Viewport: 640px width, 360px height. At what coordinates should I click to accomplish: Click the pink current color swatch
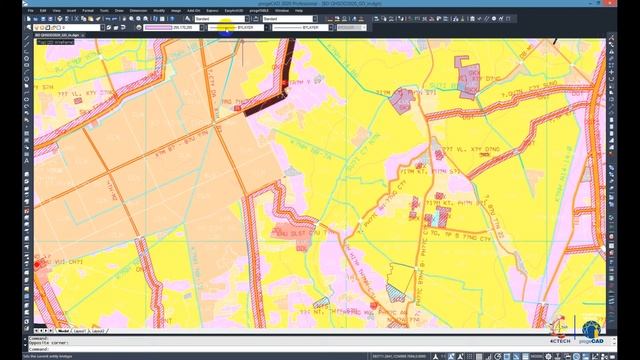(158, 27)
